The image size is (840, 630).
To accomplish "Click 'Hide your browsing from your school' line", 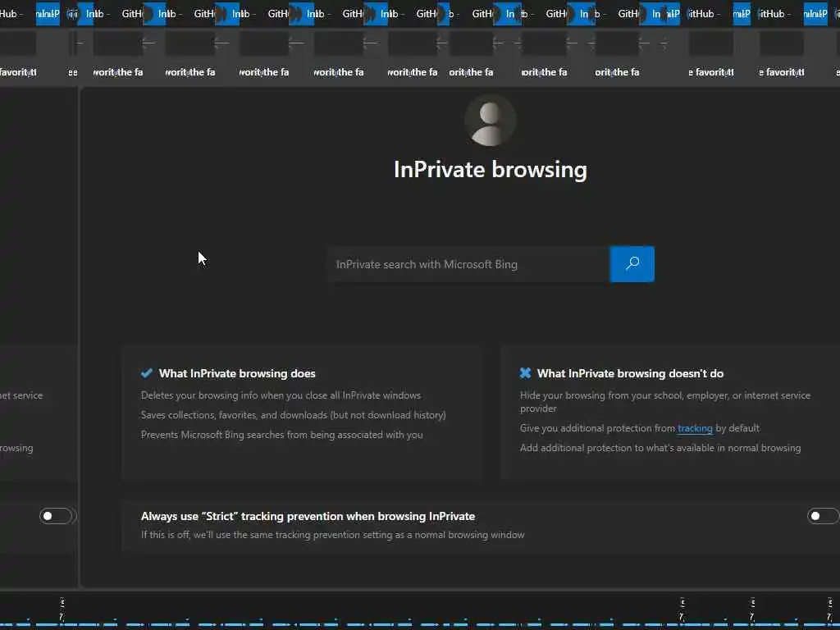I will tap(664, 402).
